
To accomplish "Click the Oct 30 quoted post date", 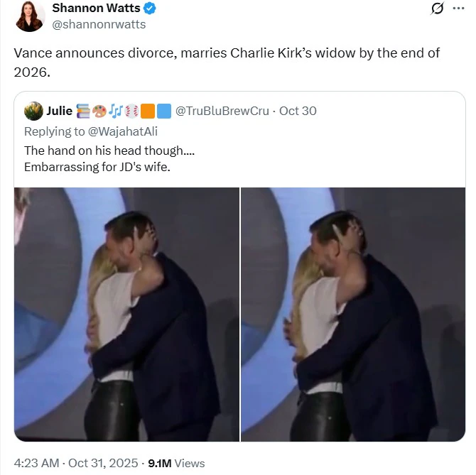I will (298, 111).
